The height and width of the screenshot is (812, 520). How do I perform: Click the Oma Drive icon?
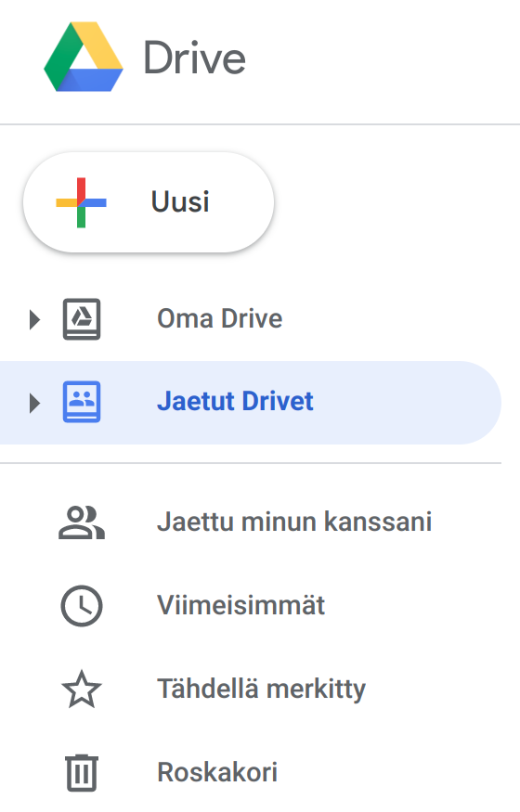pyautogui.click(x=82, y=319)
